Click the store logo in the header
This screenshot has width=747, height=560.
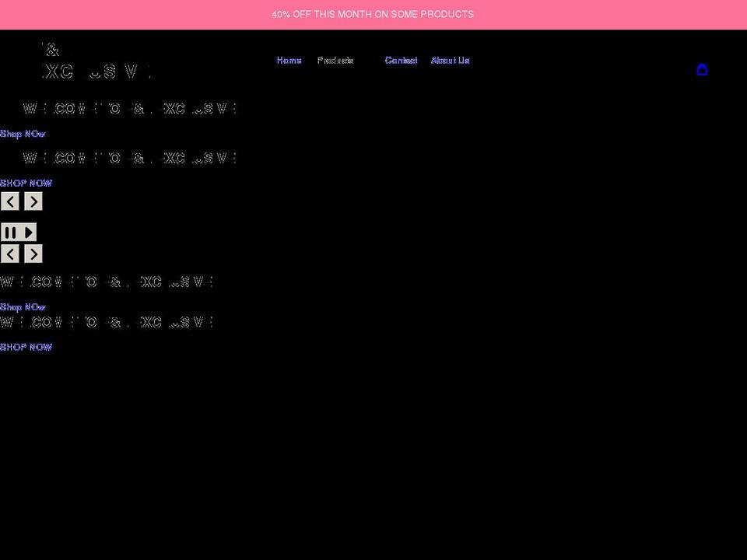point(96,61)
